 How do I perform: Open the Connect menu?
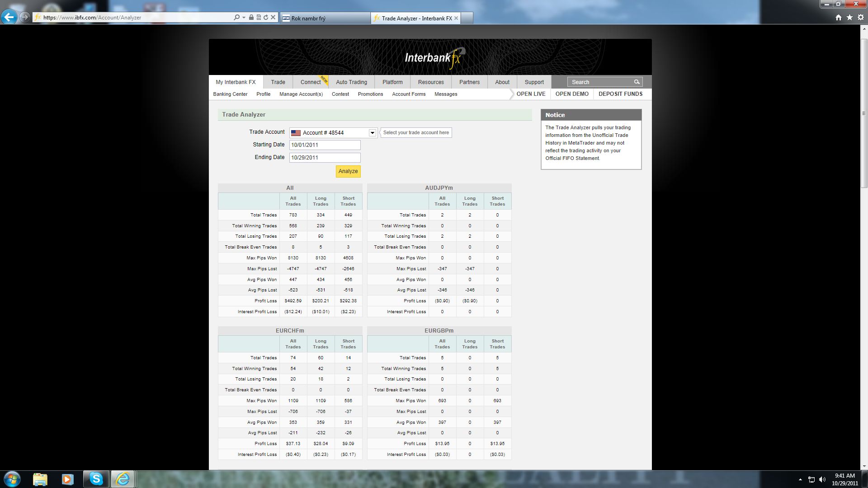click(311, 82)
